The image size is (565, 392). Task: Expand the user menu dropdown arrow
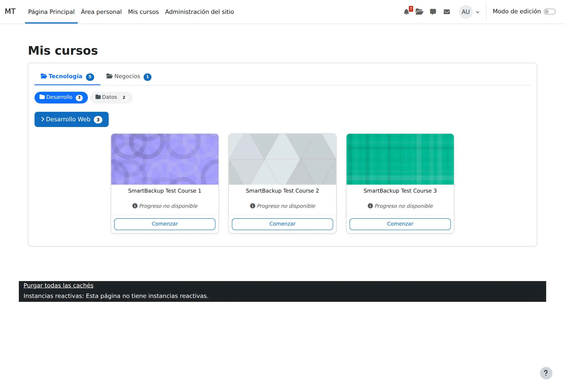coord(478,12)
